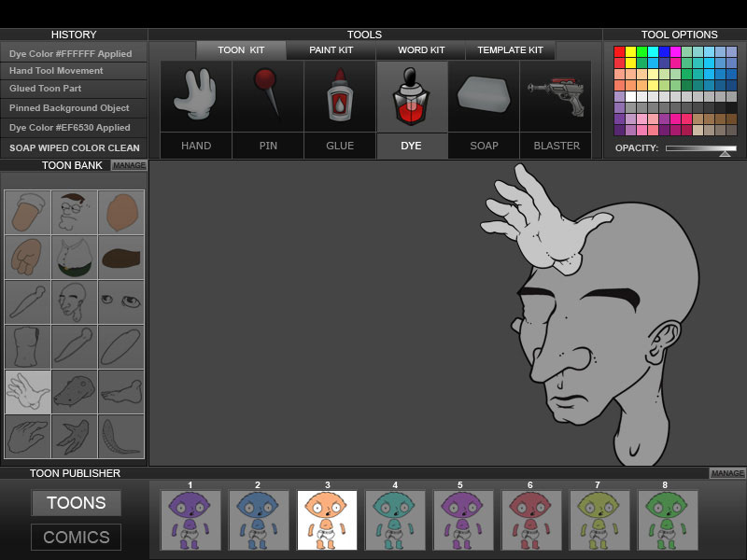Switch to the Template Kit tab
The image size is (747, 560).
click(x=510, y=50)
